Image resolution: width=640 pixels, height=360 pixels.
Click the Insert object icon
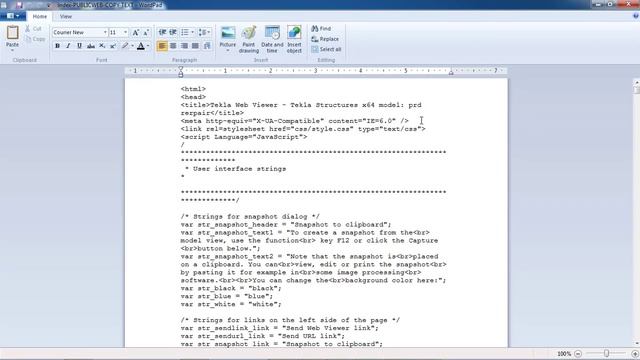click(x=294, y=33)
